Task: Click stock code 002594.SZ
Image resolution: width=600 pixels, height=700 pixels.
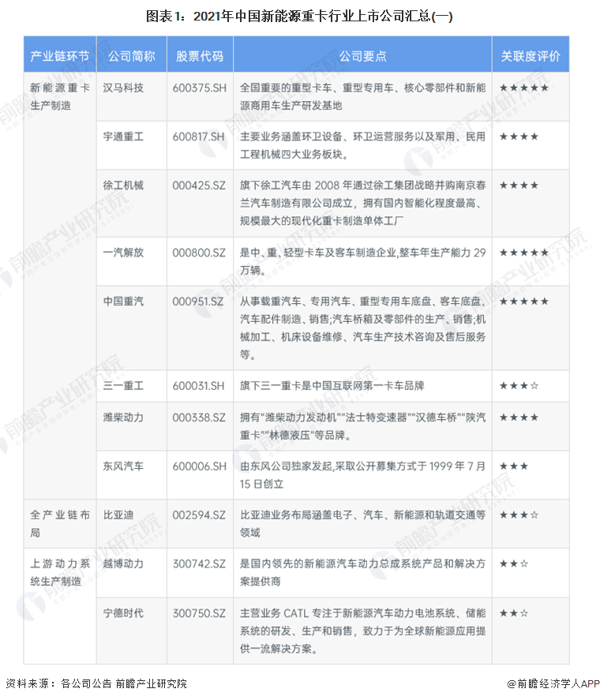Action: click(x=199, y=515)
